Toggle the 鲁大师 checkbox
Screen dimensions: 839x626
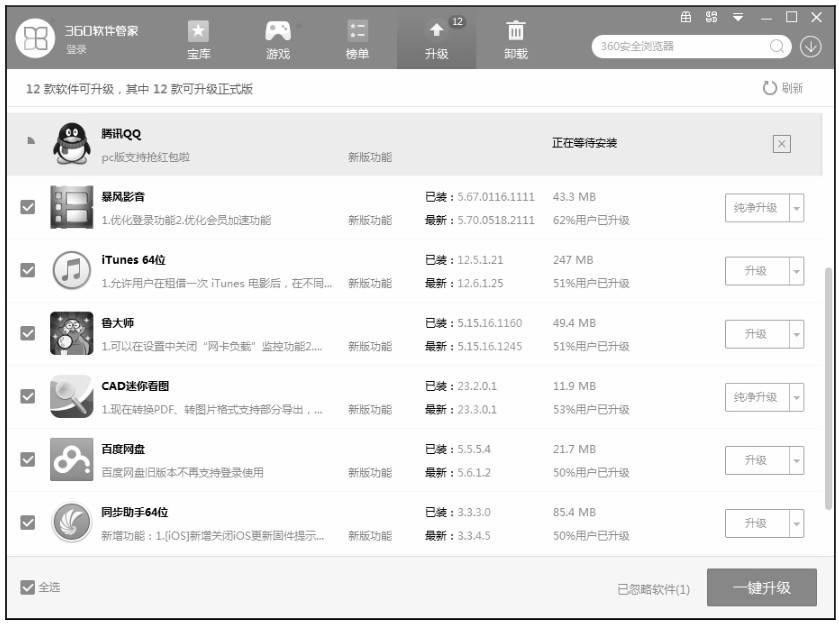pos(28,333)
